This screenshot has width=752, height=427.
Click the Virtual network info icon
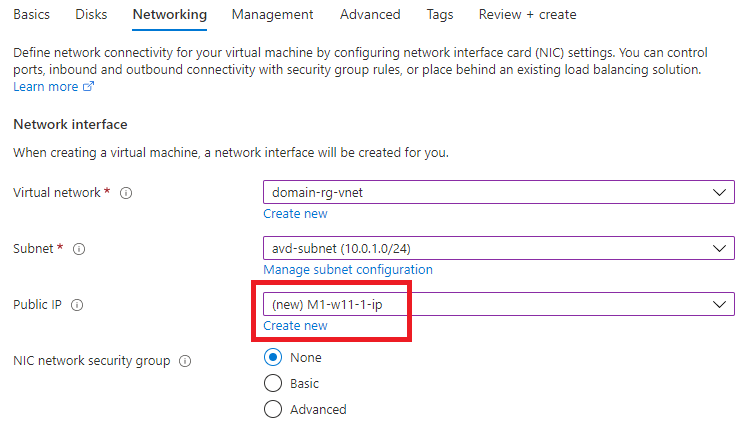click(x=126, y=193)
